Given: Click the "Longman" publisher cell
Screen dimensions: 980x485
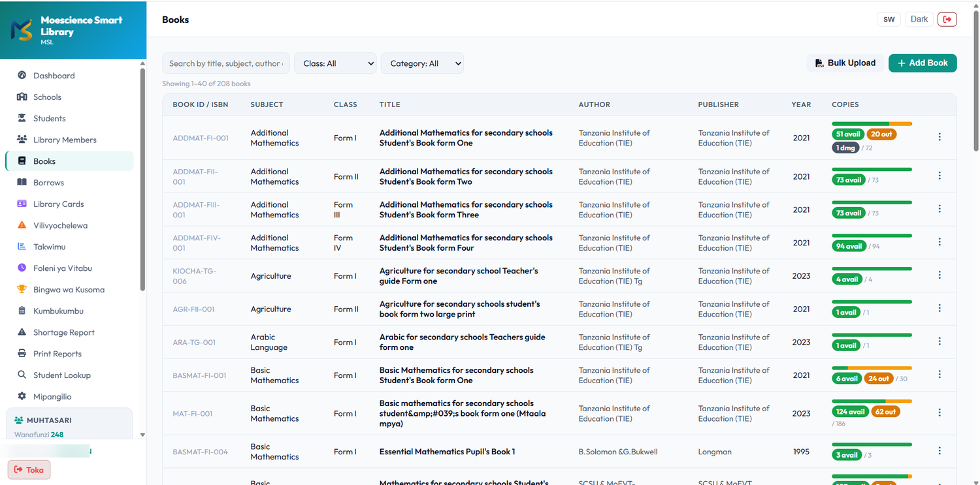Looking at the screenshot, I should 715,452.
